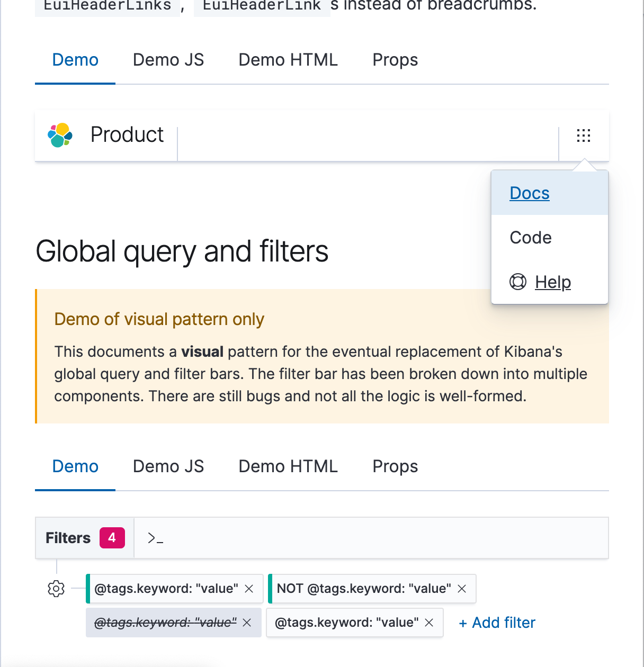Switch to the Props tab in top tab row
Viewport: 644px width, 667px height.
click(x=395, y=60)
